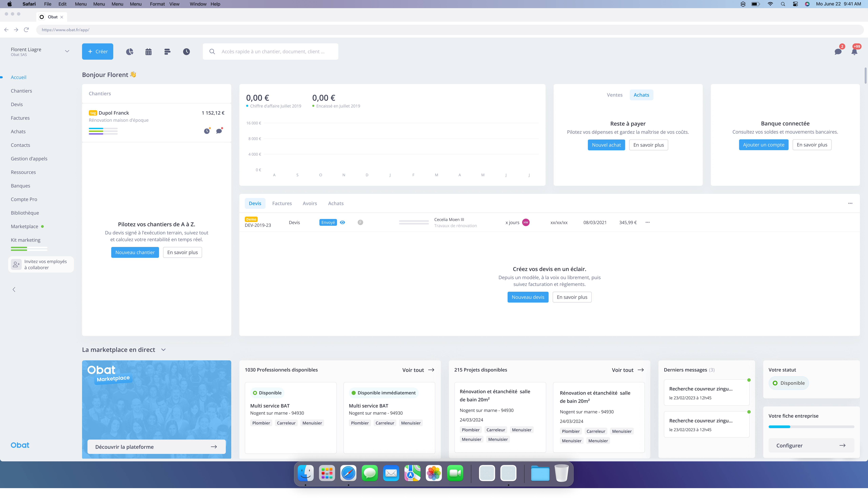Image resolution: width=868 pixels, height=500 pixels.
Task: Switch to Avoirs tab
Action: (310, 203)
